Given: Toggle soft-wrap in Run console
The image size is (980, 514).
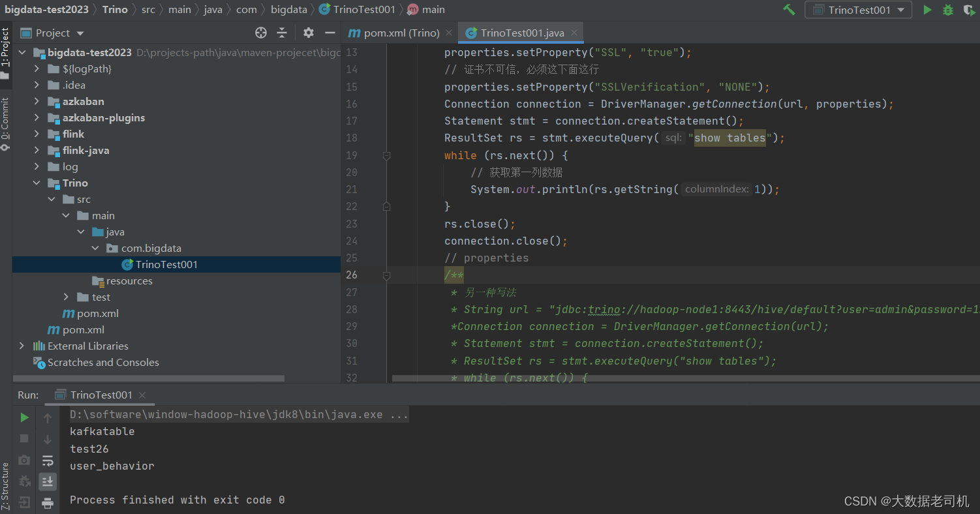Looking at the screenshot, I should pos(48,461).
